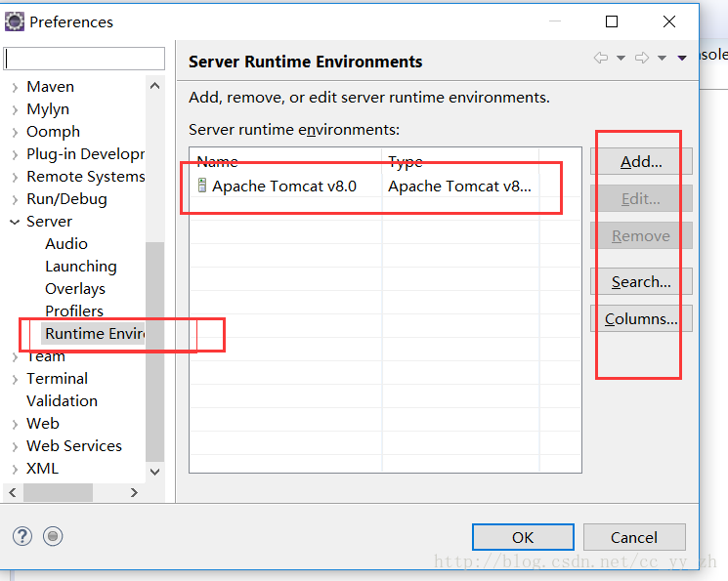Click tree horizontal scrollbar right arrow
This screenshot has height=581, width=728.
click(134, 492)
